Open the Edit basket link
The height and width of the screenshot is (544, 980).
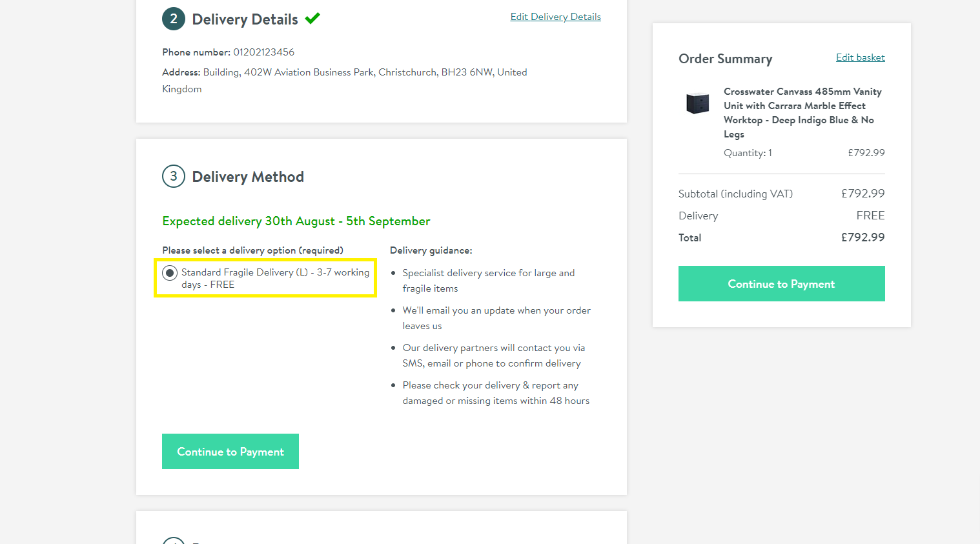pyautogui.click(x=860, y=57)
